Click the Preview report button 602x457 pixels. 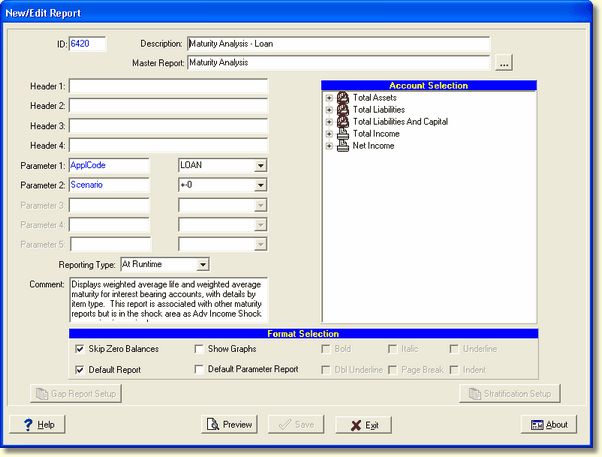tap(228, 425)
